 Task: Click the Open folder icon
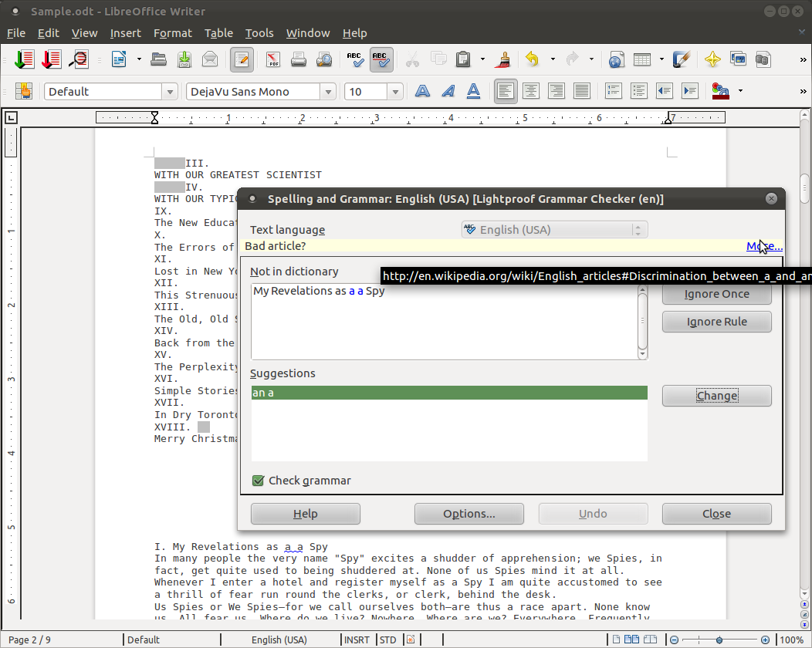tap(158, 59)
